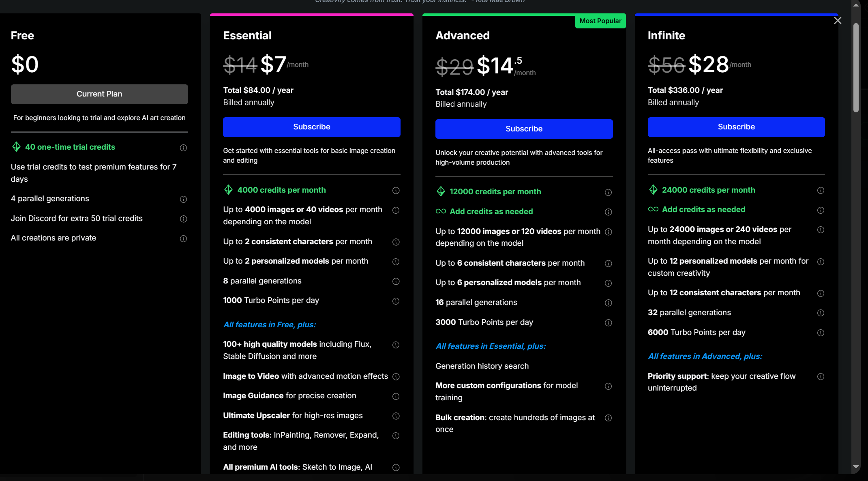The width and height of the screenshot is (868, 481).
Task: Open info for 4000 images or 40 videos
Action: (x=396, y=210)
